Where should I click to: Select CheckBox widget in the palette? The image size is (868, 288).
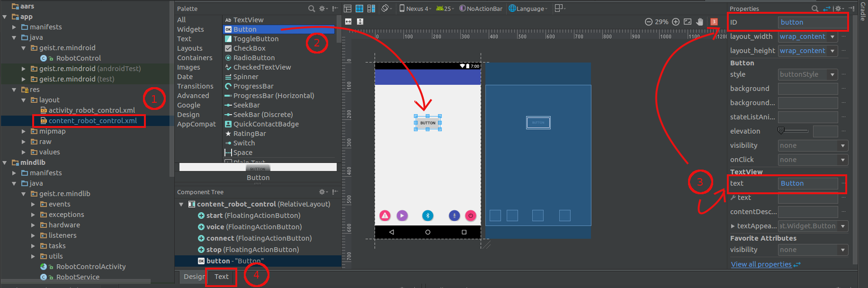click(249, 48)
